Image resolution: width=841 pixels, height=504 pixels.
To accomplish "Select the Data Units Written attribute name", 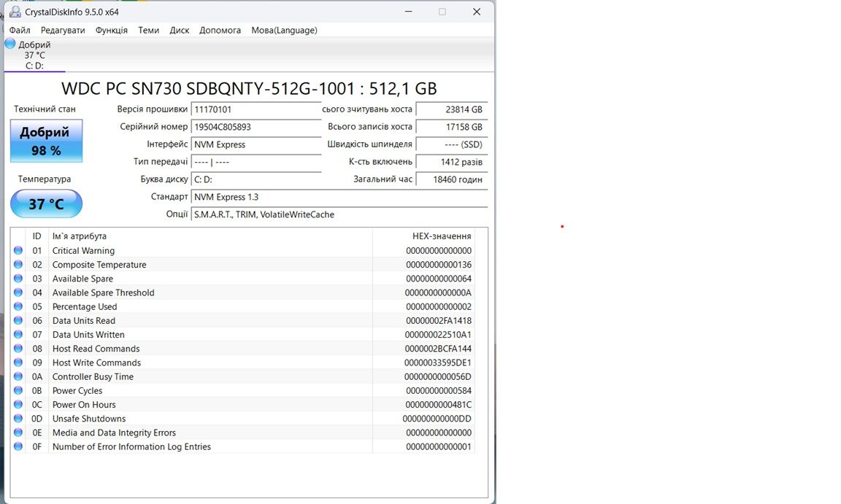I will pyautogui.click(x=88, y=335).
